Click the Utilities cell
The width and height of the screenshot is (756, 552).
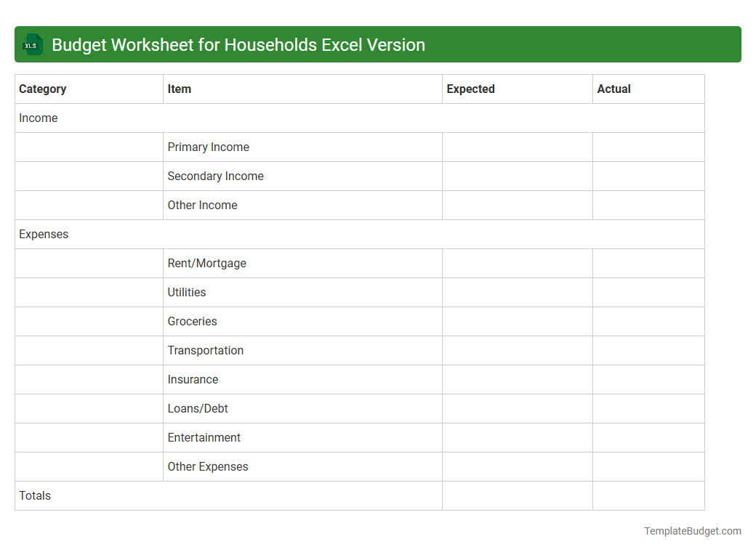tap(187, 292)
